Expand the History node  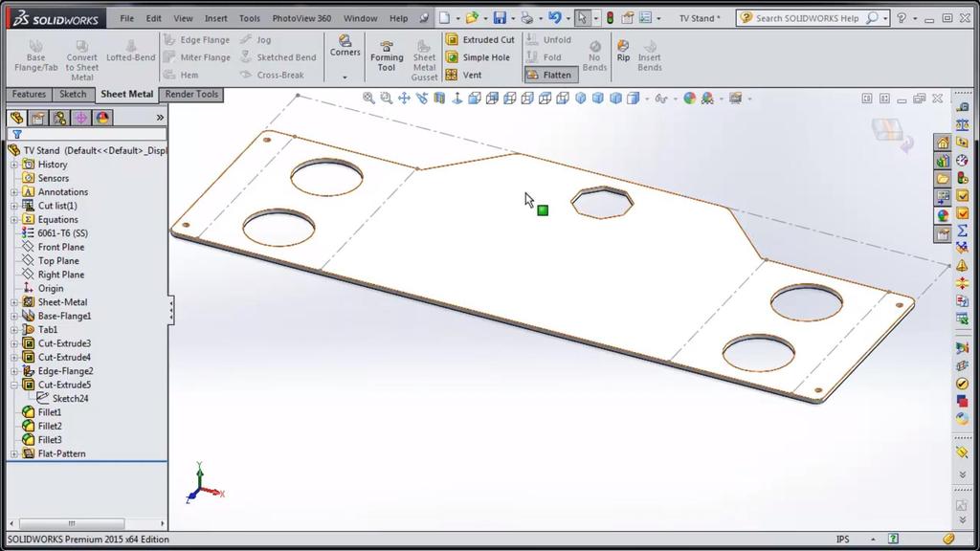[14, 165]
